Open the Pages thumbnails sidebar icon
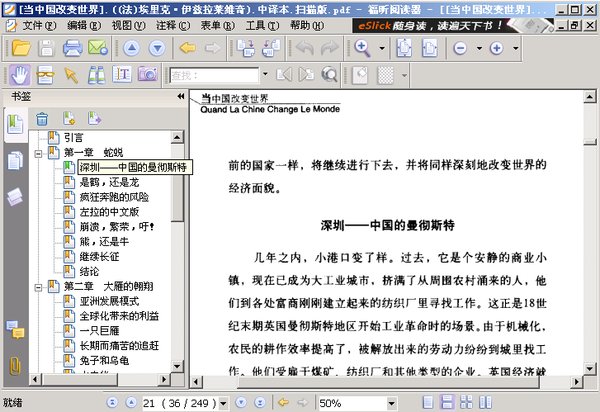 pos(15,160)
